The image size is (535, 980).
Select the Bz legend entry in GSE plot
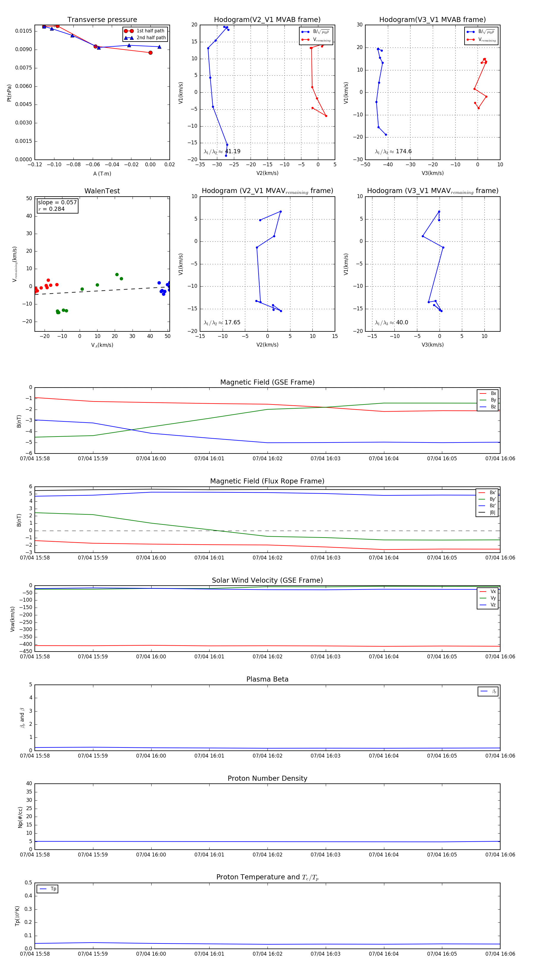(488, 407)
